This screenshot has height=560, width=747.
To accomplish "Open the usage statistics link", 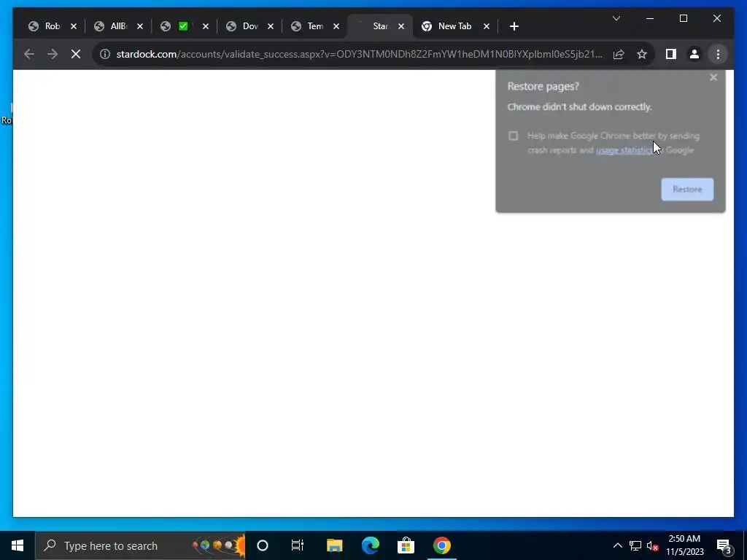I will tap(624, 150).
